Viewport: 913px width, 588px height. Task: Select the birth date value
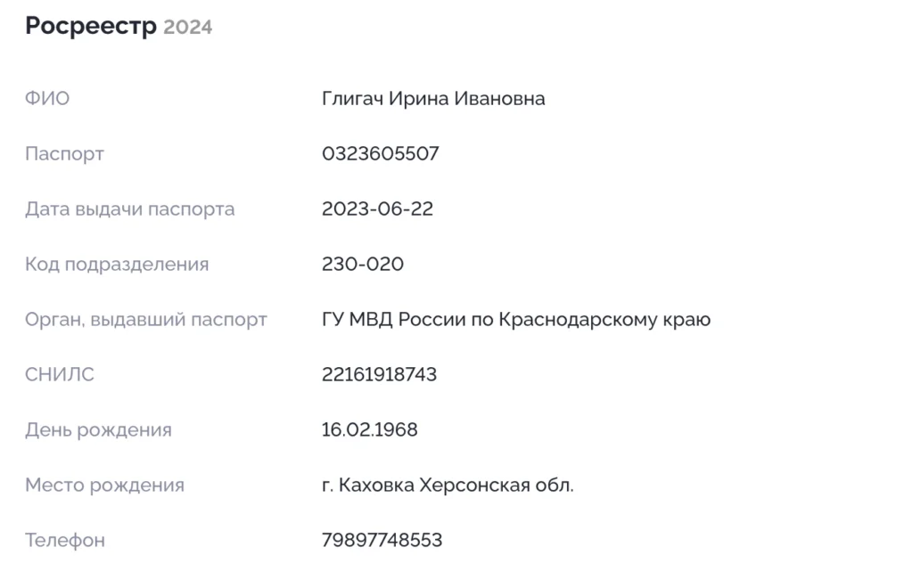coord(370,429)
